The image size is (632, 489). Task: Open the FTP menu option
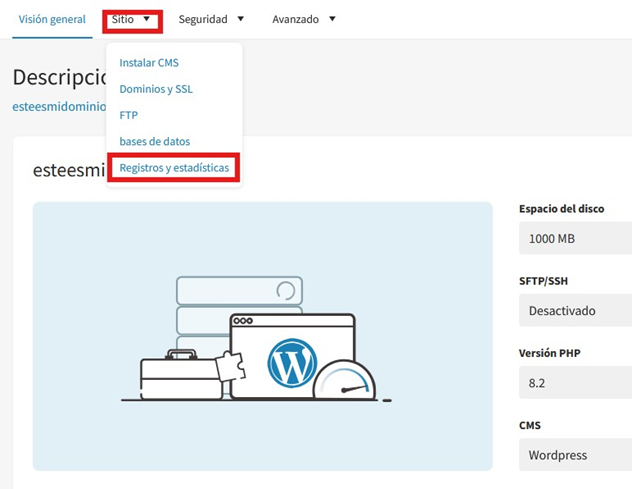[x=129, y=115]
